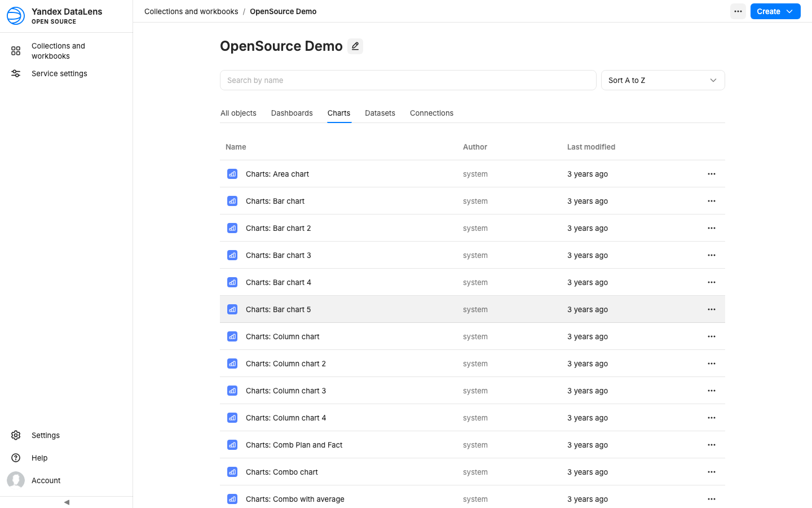Open the header three-dot more menu
812x508 pixels.
(x=738, y=11)
